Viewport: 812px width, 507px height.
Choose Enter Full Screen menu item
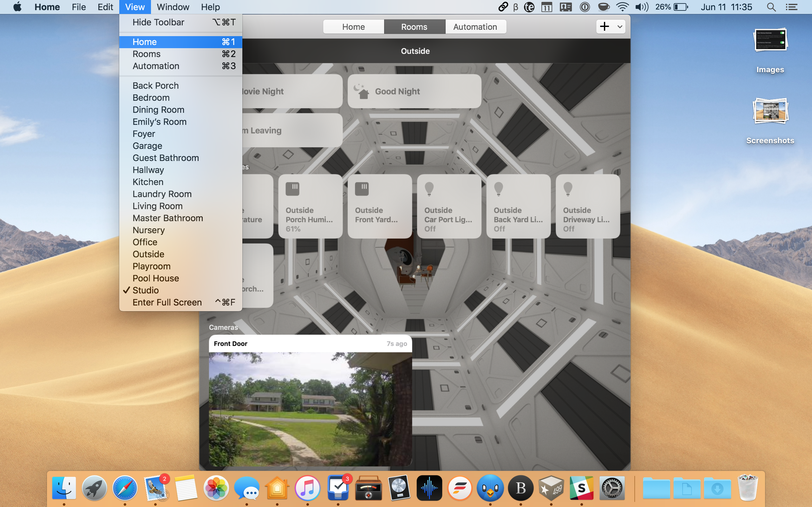(167, 302)
